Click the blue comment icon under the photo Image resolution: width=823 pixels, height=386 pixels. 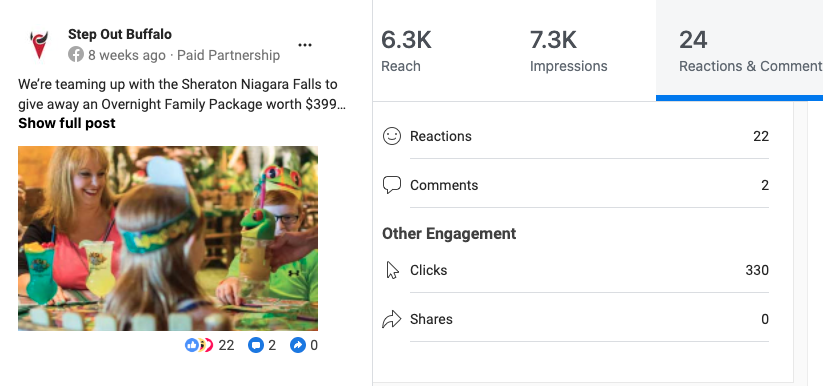click(256, 345)
